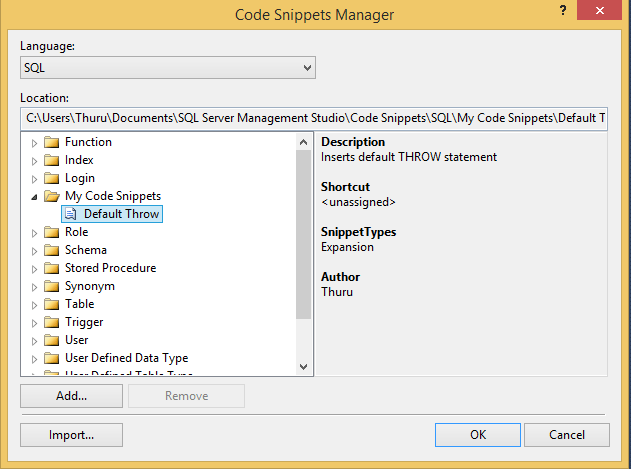631x469 pixels.
Task: Confirm with the OK button
Action: [x=478, y=435]
